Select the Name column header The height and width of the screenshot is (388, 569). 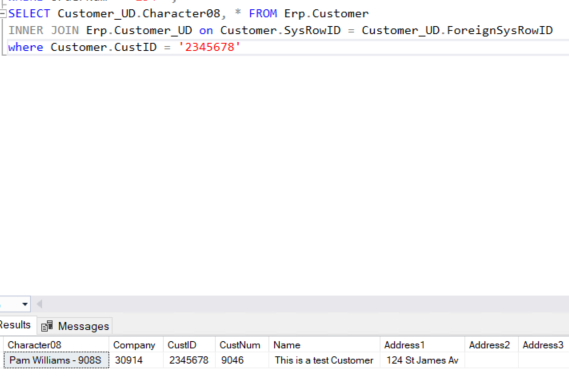[x=324, y=345]
